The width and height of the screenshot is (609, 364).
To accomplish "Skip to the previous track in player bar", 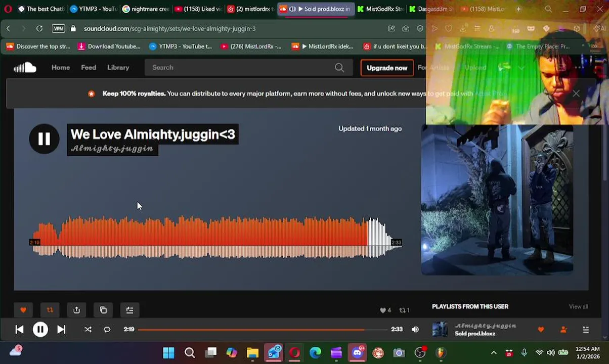I will pyautogui.click(x=19, y=330).
